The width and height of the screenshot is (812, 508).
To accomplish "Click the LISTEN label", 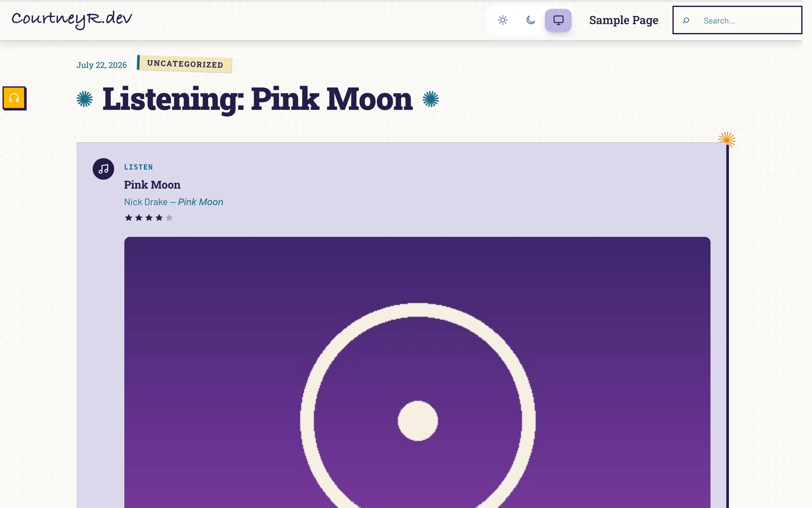I will pos(139,167).
